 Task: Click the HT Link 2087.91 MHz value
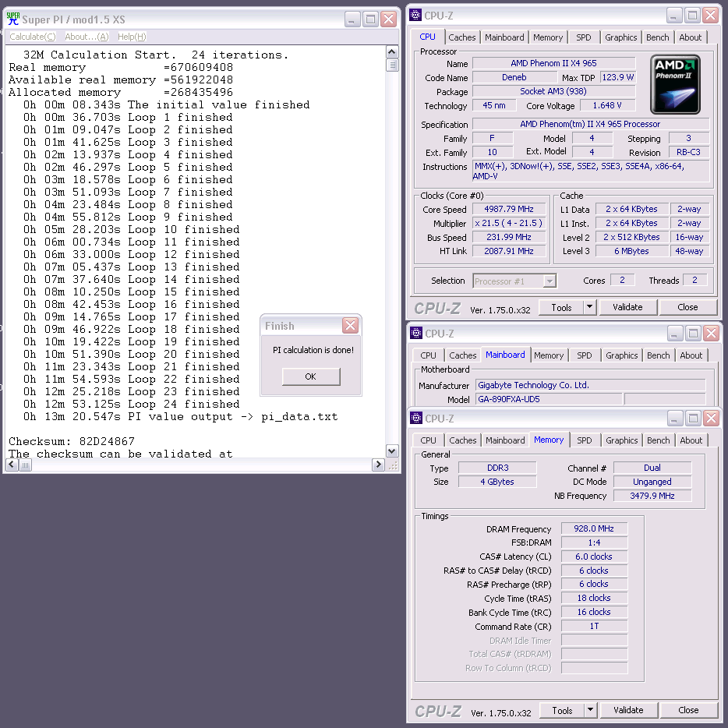point(509,251)
